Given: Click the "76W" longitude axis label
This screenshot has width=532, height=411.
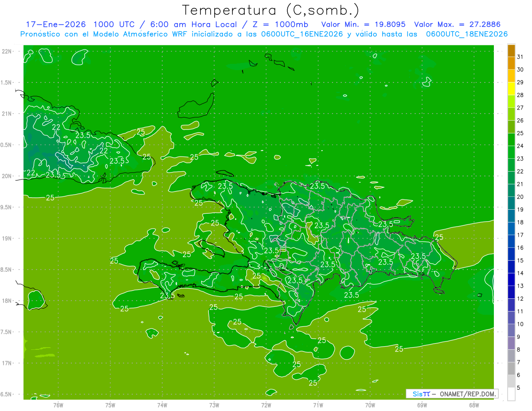Looking at the screenshot, I should [x=58, y=405].
